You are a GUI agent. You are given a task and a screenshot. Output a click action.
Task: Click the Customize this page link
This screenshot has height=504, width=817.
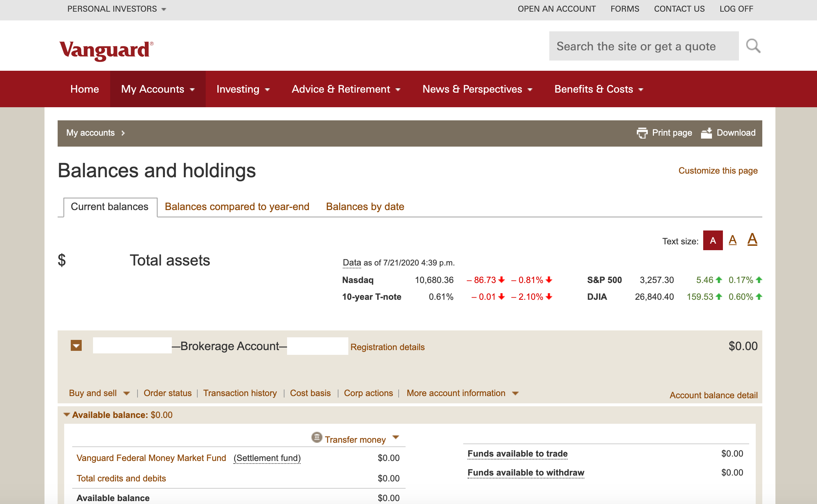718,171
